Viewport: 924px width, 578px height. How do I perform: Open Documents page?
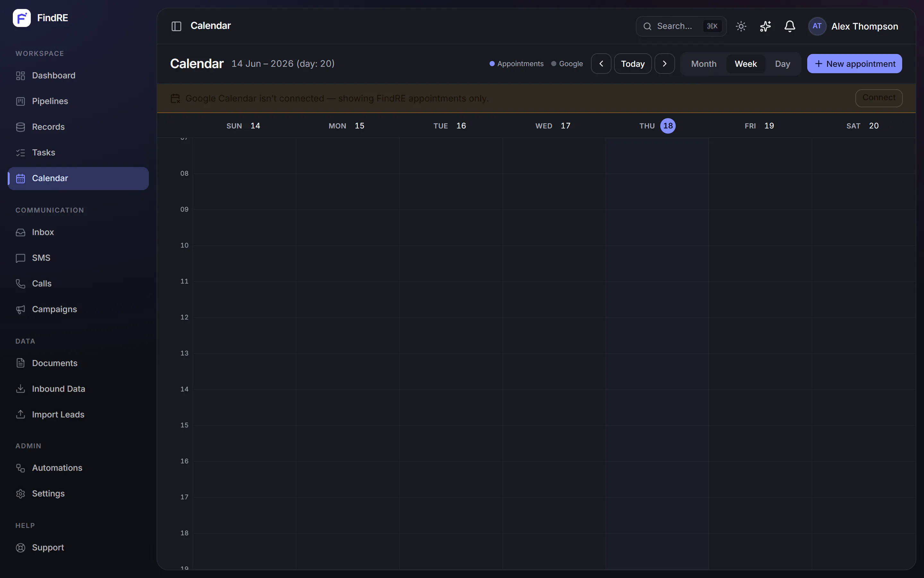pos(78,363)
